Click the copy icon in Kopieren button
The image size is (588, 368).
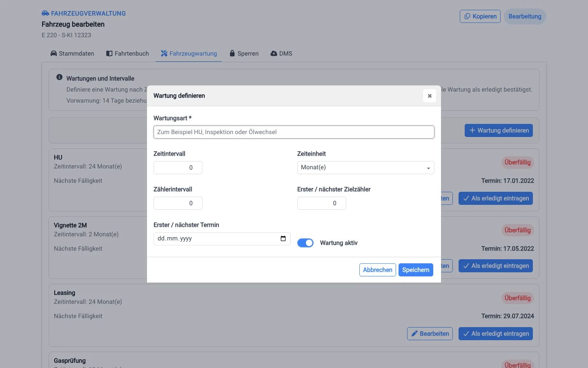pos(467,16)
